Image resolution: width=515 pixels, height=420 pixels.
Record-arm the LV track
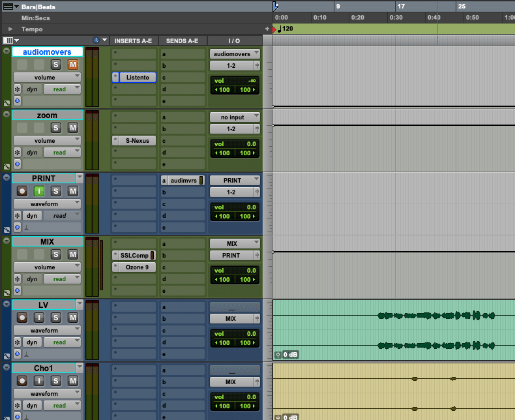tap(22, 318)
